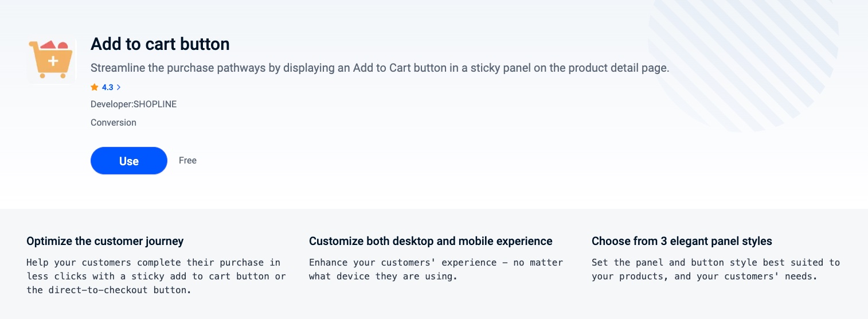Click the orange rating star icon
The image size is (868, 319).
(95, 87)
